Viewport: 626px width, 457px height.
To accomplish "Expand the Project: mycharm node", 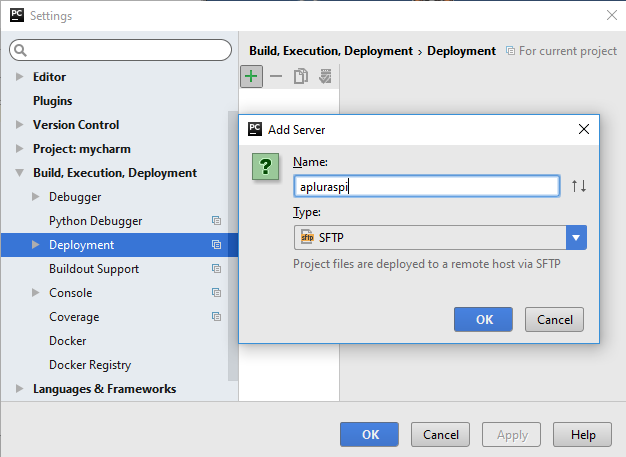I will 19,148.
